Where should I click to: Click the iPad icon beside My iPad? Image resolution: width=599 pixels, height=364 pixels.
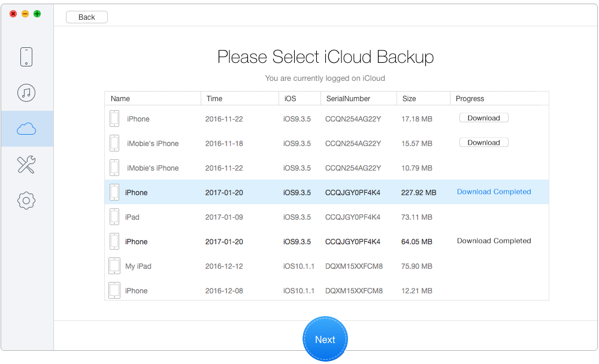point(114,266)
